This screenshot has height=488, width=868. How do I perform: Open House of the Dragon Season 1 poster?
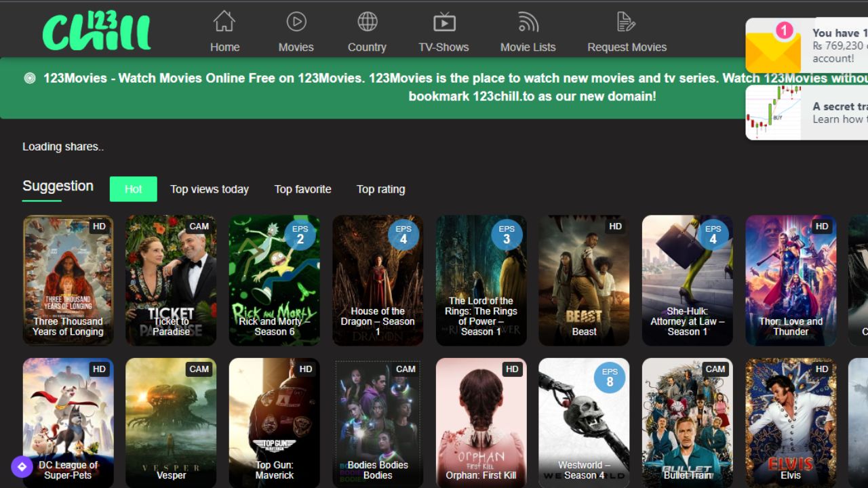[378, 281]
